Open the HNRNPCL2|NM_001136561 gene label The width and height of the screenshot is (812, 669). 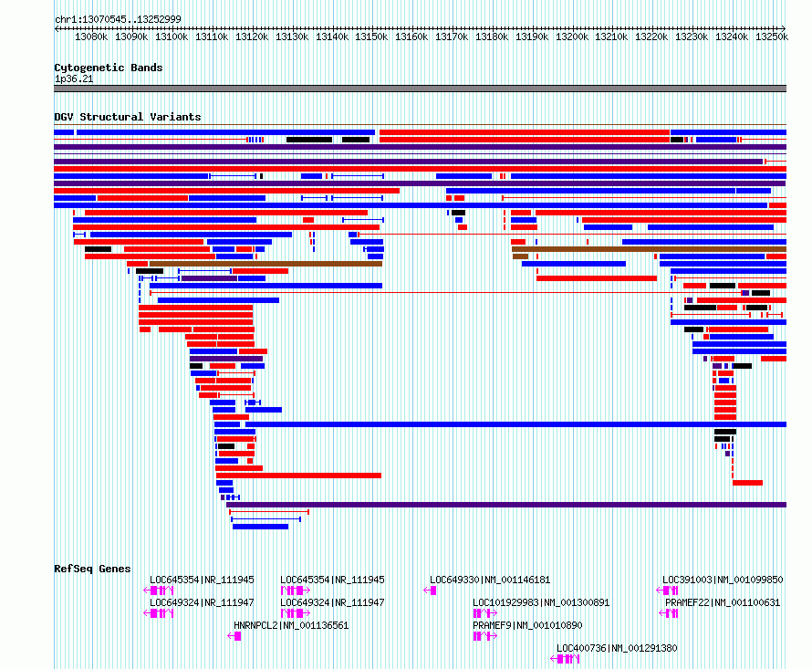(x=291, y=625)
